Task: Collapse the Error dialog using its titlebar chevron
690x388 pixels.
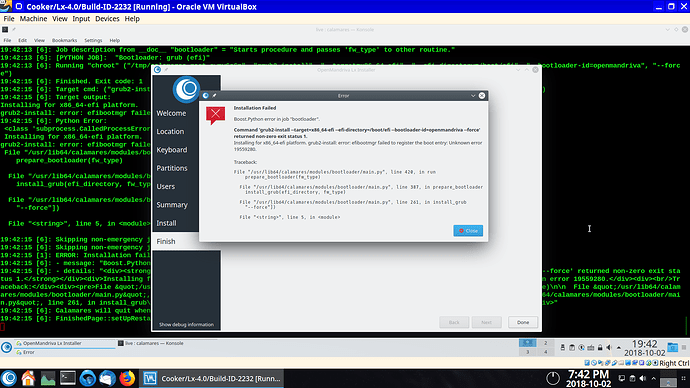Action: (x=473, y=95)
